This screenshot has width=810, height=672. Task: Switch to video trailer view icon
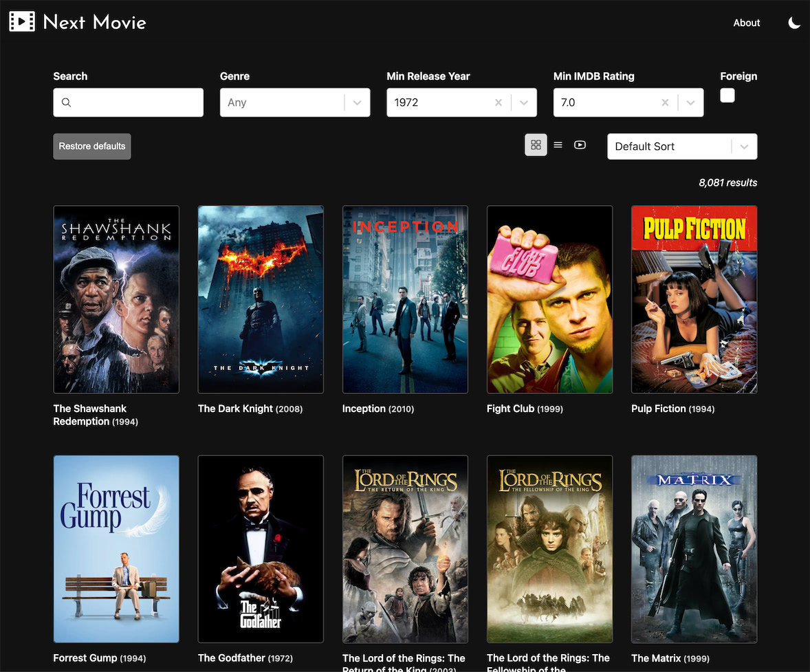click(580, 144)
